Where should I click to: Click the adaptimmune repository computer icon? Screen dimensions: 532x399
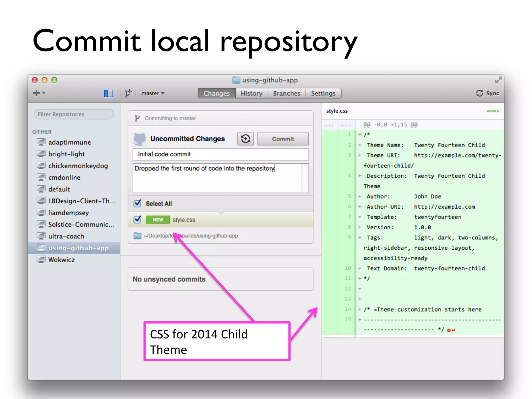[41, 142]
